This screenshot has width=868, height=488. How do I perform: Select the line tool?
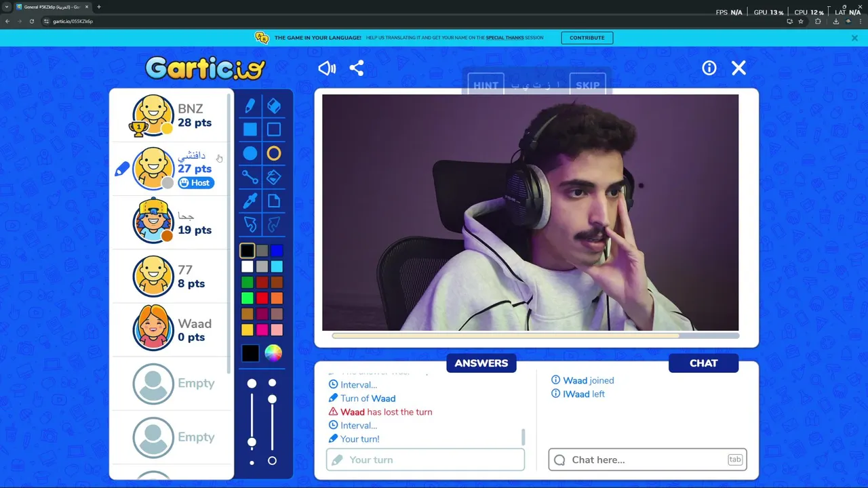pos(250,177)
